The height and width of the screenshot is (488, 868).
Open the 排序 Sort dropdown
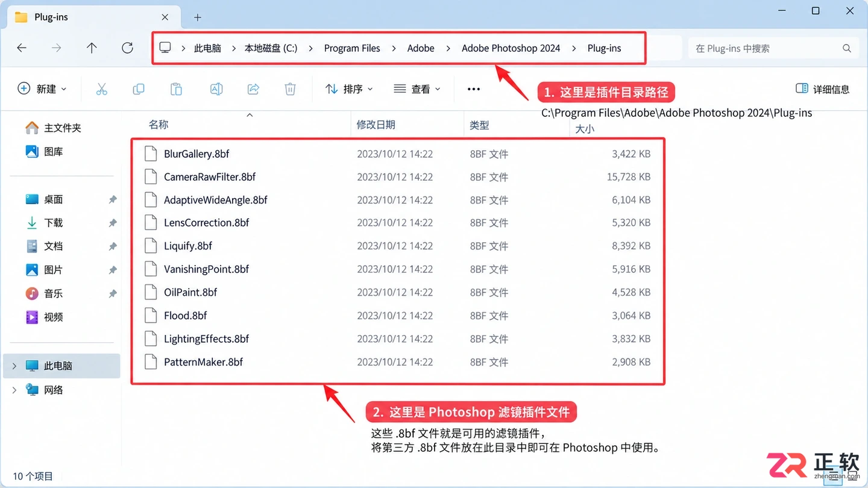pos(349,89)
